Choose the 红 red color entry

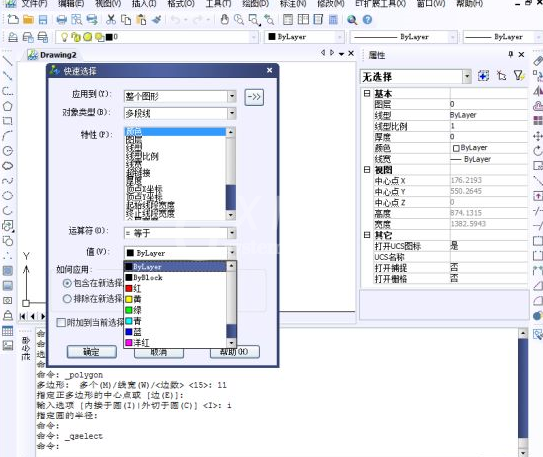point(175,288)
